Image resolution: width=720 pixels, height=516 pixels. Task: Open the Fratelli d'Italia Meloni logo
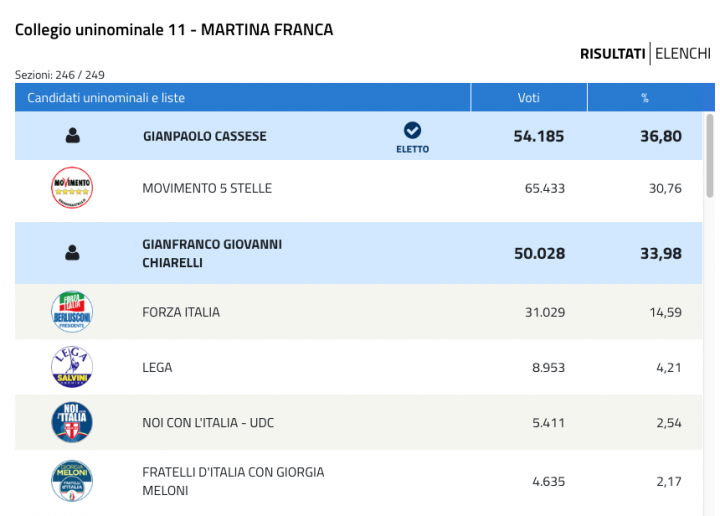(72, 481)
